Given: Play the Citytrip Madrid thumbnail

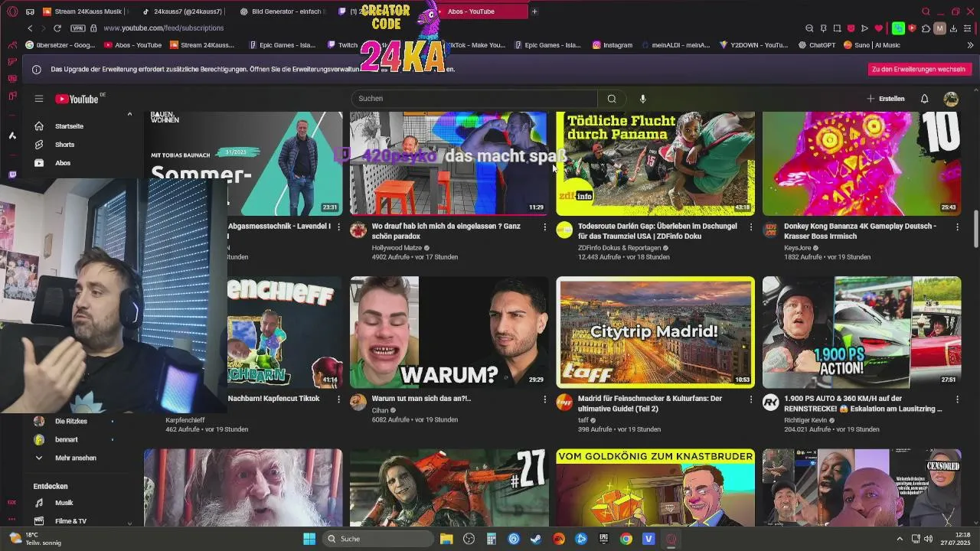Looking at the screenshot, I should pyautogui.click(x=655, y=332).
